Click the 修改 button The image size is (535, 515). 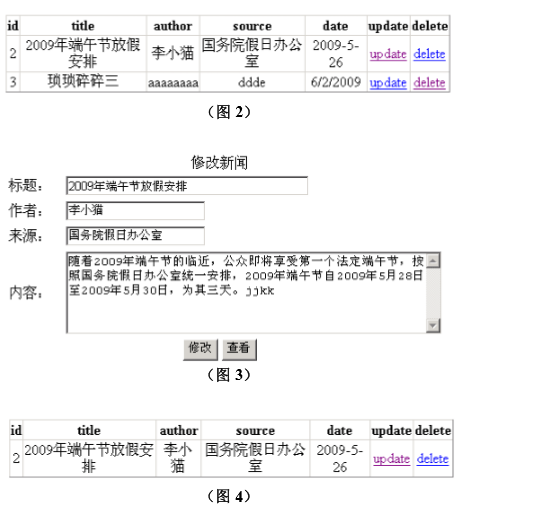tap(200, 349)
